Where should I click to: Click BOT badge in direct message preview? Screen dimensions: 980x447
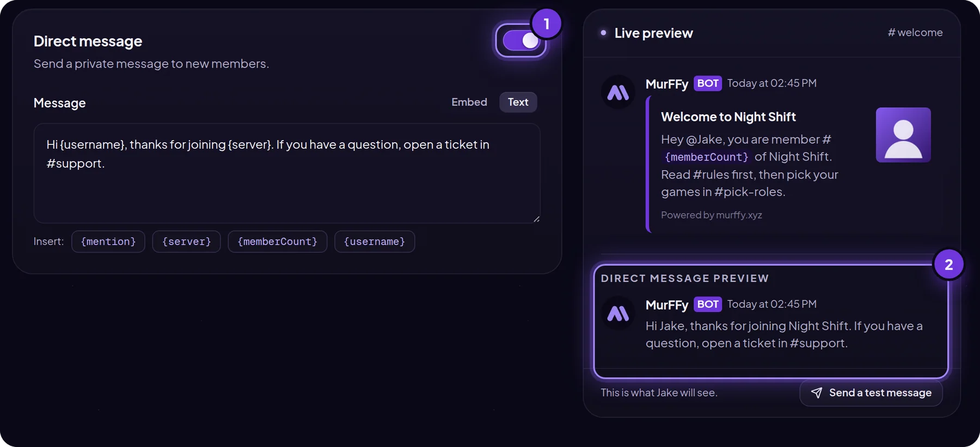tap(708, 304)
